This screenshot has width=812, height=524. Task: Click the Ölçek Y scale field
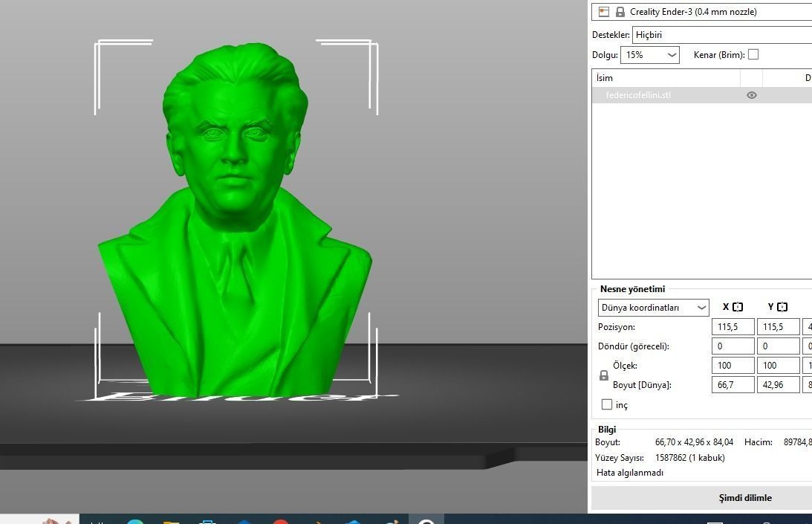coord(778,366)
